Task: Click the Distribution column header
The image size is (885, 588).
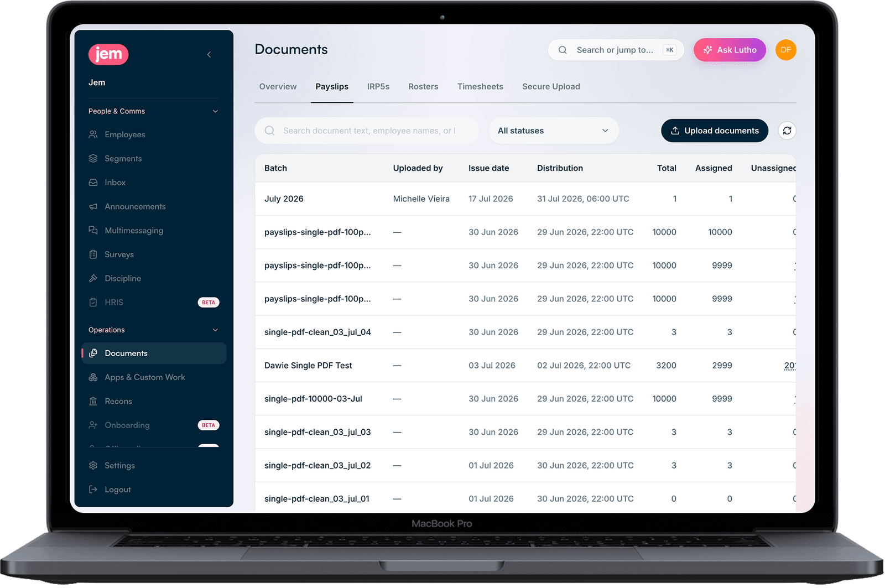Action: point(560,168)
